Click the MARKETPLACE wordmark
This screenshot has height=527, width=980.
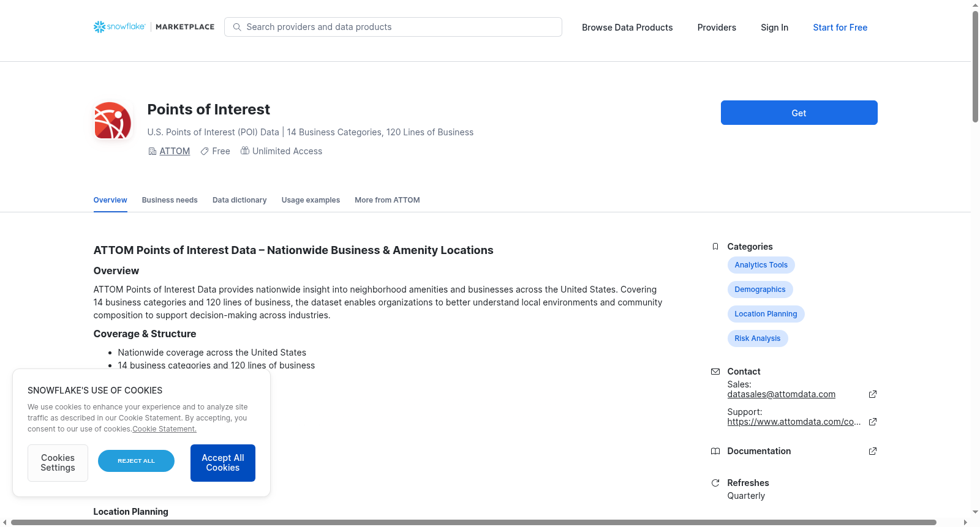click(185, 27)
